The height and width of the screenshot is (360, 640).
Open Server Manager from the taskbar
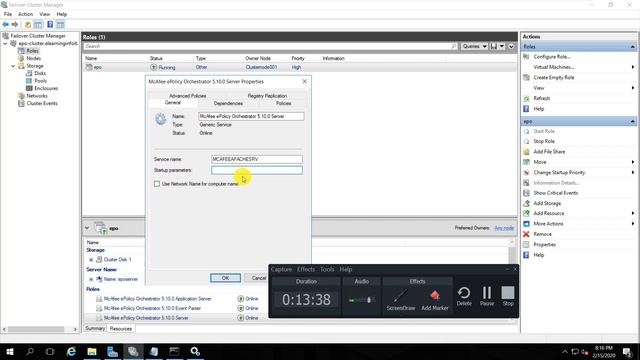pyautogui.click(x=113, y=351)
